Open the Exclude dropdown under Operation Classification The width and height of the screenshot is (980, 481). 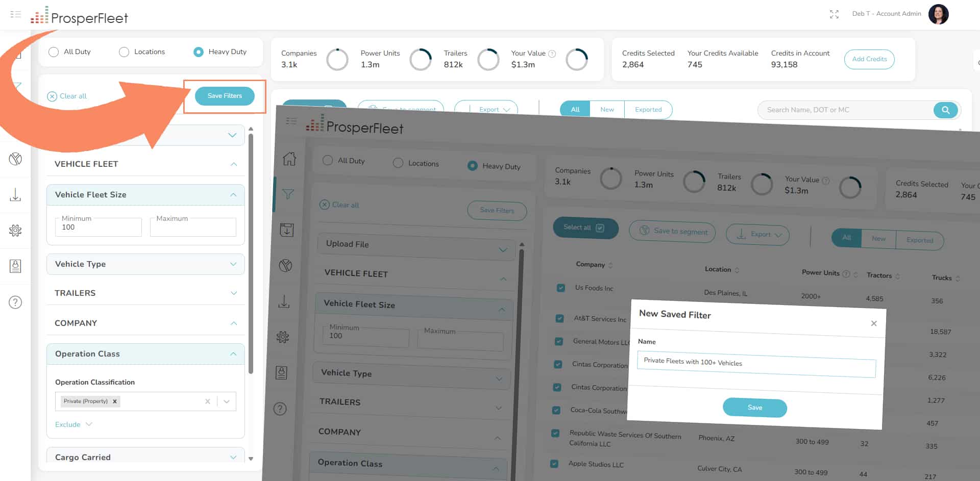click(73, 424)
